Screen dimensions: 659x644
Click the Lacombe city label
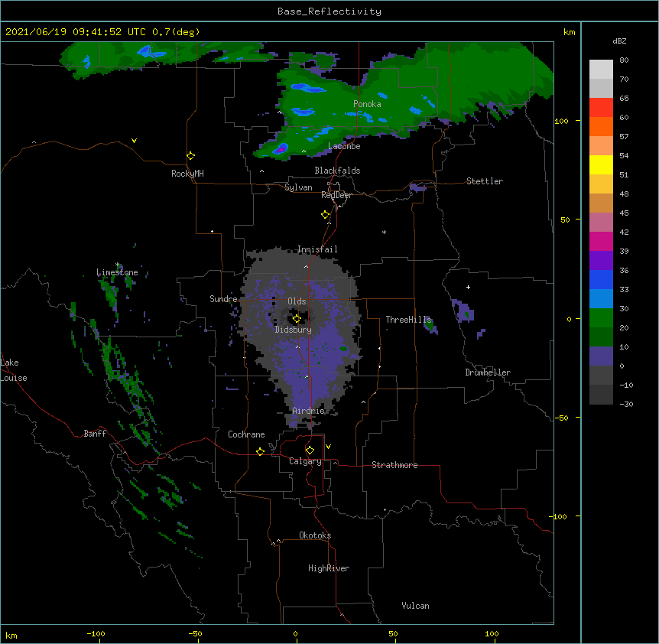(x=344, y=146)
